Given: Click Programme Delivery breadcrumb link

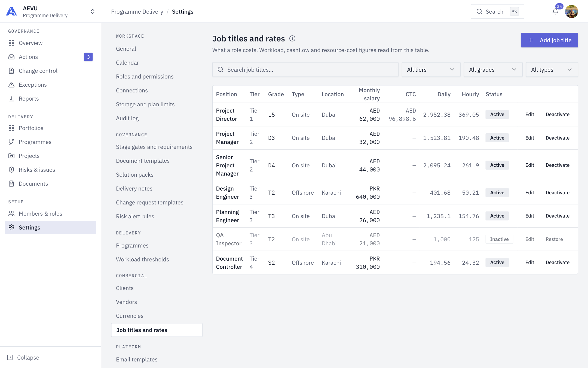Looking at the screenshot, I should (137, 12).
